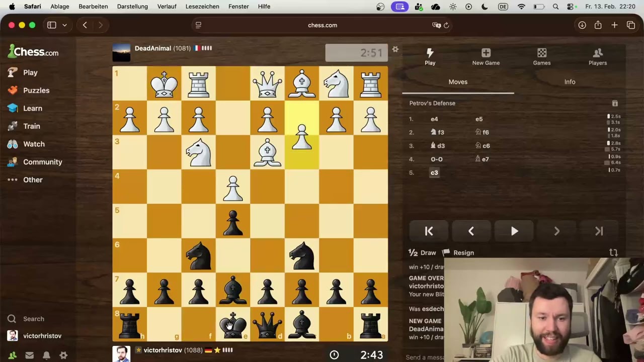Click in the message input field
The image size is (644, 362).
point(425,357)
